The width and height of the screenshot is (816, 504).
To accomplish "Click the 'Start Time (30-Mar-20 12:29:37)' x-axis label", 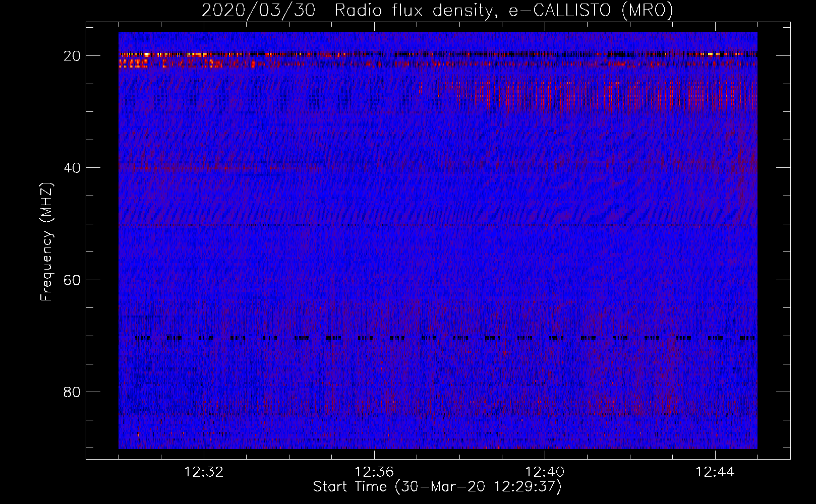I will (437, 487).
